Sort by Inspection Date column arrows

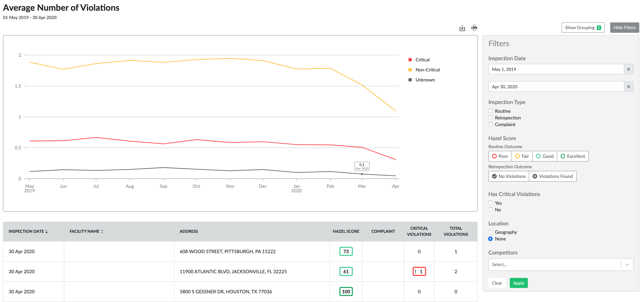tap(47, 232)
